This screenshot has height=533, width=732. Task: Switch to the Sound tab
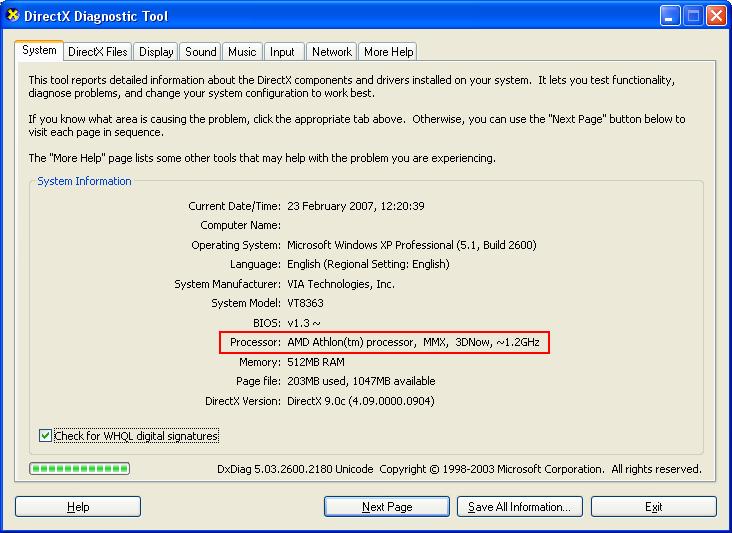(x=201, y=52)
